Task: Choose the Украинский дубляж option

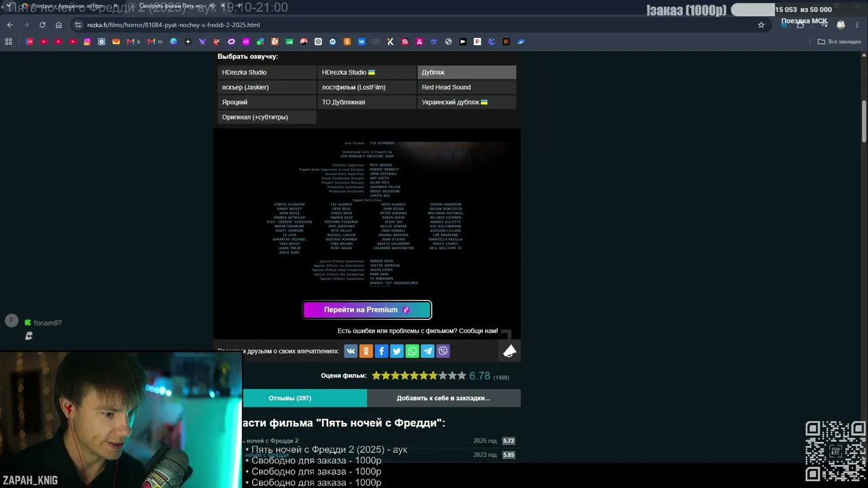Action: pos(467,102)
